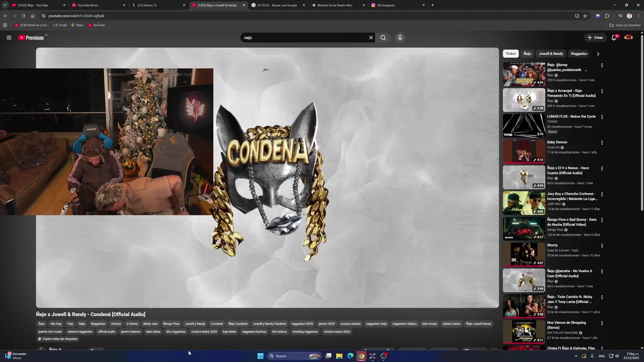Open Baby Demon video thumbnail
This screenshot has width=644, height=362.
524,151
